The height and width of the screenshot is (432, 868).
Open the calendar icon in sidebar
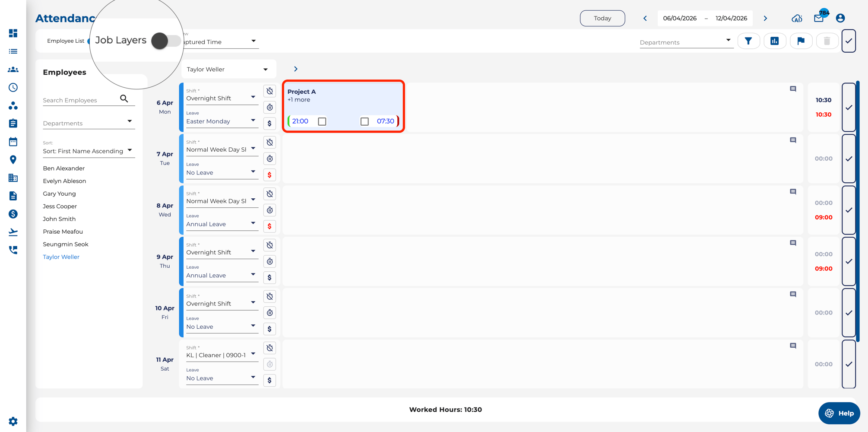click(x=13, y=142)
